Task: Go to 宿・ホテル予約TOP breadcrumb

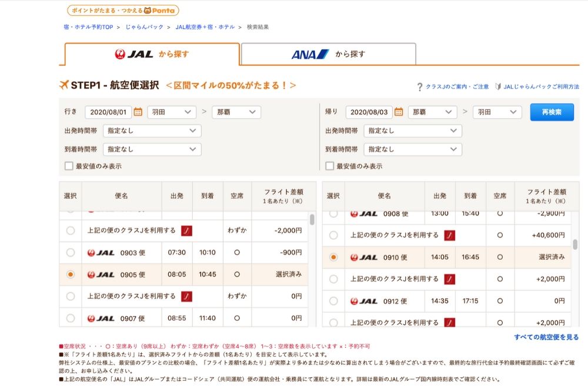Action: tap(88, 27)
